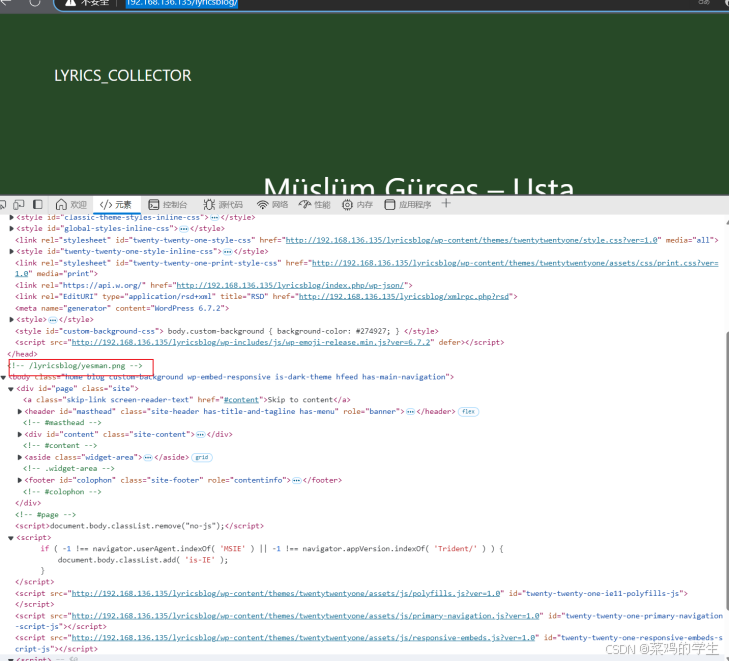Follow the #content href link
This screenshot has width=730, height=662.
pos(241,400)
